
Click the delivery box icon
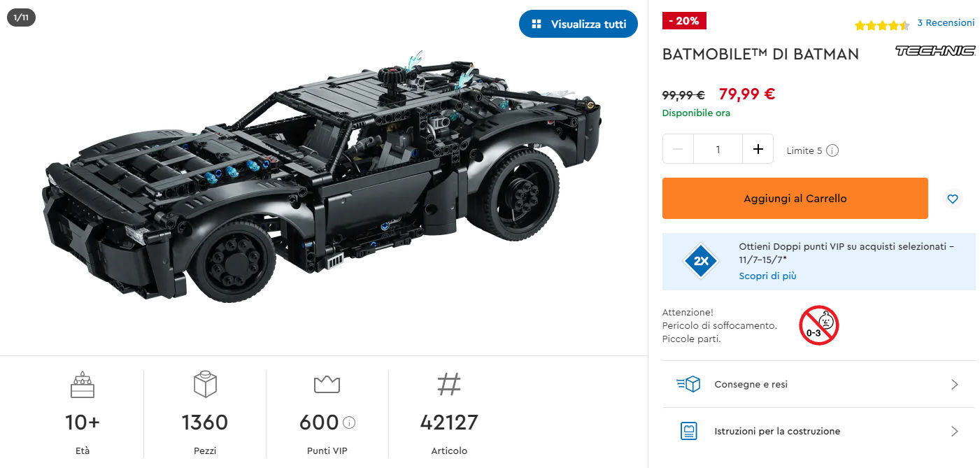coord(688,384)
